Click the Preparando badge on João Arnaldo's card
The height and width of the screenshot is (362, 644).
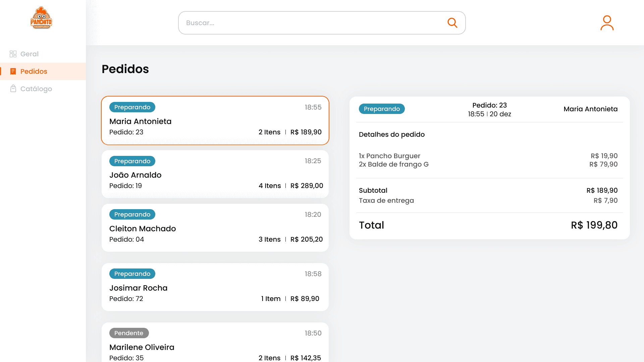(132, 161)
